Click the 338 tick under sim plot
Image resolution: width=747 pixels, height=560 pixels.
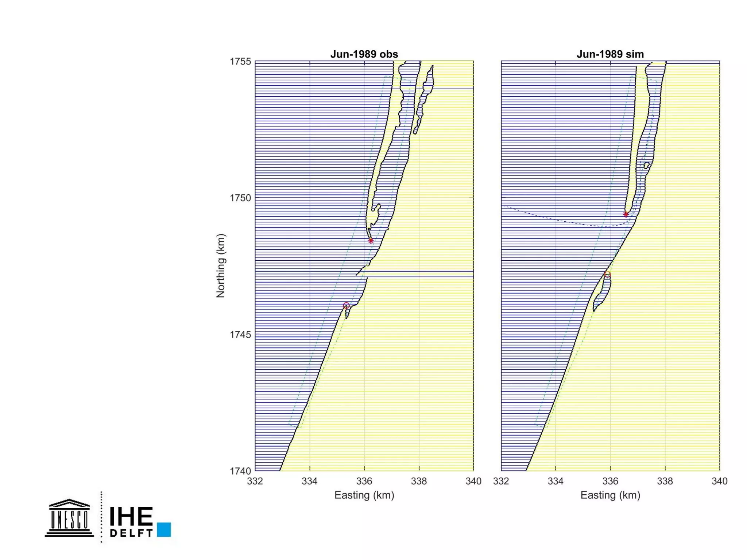tap(665, 481)
